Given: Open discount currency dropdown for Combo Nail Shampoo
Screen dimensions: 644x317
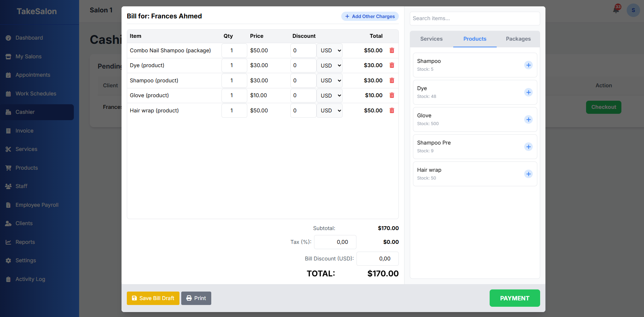Looking at the screenshot, I should 330,51.
